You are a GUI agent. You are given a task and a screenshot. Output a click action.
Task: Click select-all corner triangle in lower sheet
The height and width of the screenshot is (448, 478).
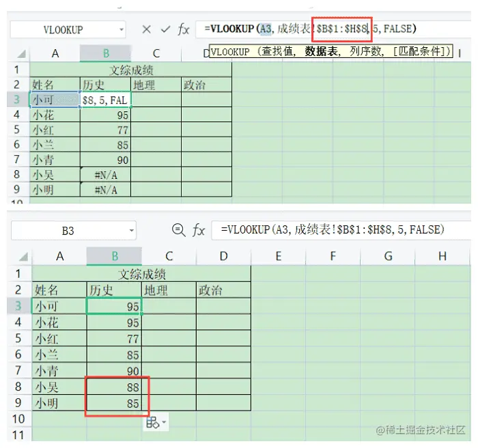click(23, 257)
